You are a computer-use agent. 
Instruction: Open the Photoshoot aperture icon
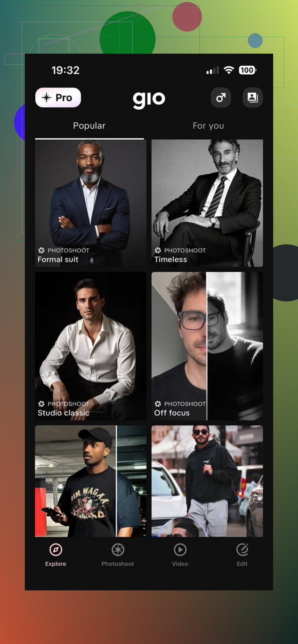(x=118, y=550)
